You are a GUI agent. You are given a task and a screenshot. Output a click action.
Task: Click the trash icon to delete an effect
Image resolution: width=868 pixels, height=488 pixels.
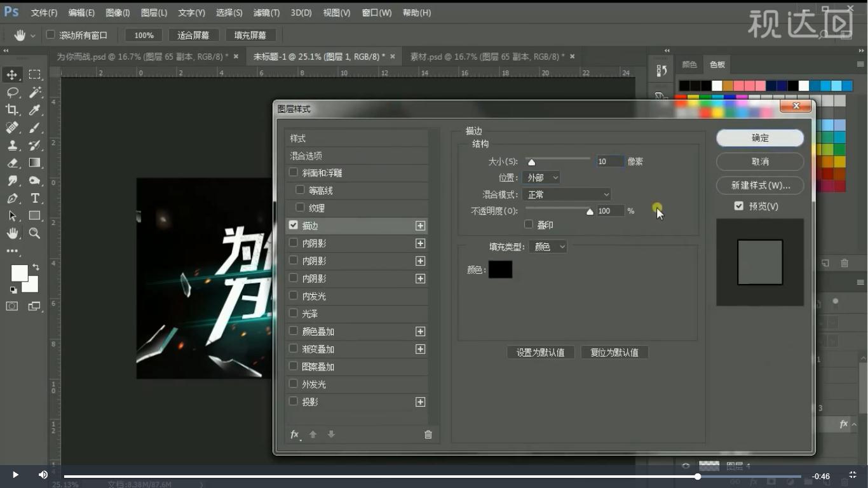pyautogui.click(x=428, y=434)
